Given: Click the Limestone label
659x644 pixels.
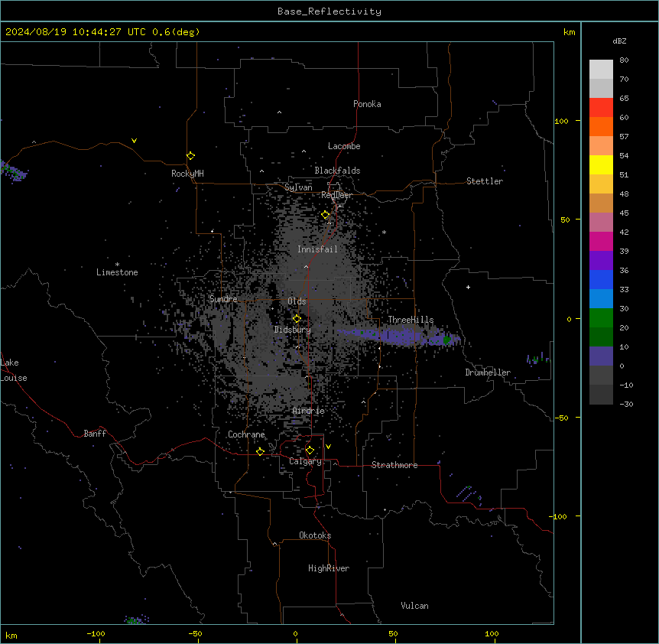Looking at the screenshot, I should 117,272.
